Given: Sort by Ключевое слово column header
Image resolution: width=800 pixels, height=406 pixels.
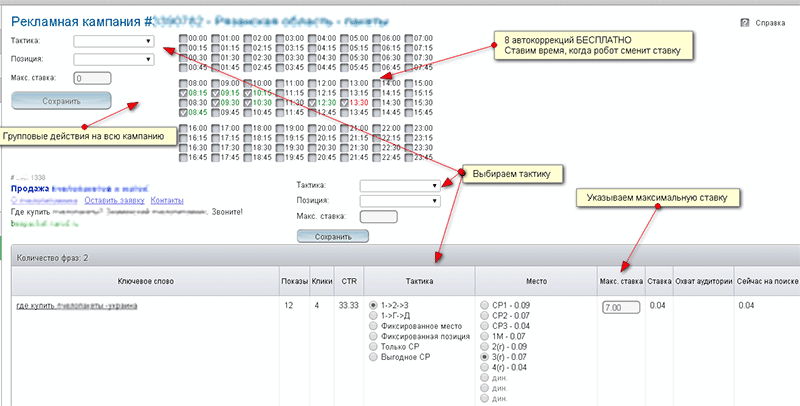Looking at the screenshot, I should [145, 281].
